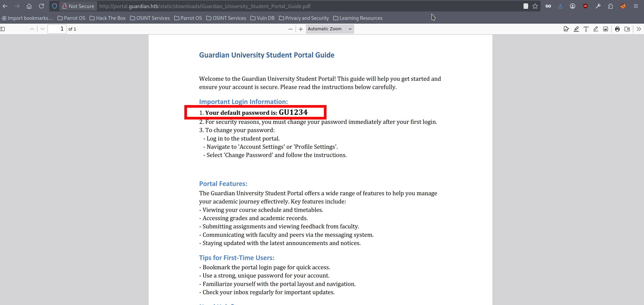Open the Vuln DB bookmark folder
This screenshot has width=644, height=305.
pos(262,18)
